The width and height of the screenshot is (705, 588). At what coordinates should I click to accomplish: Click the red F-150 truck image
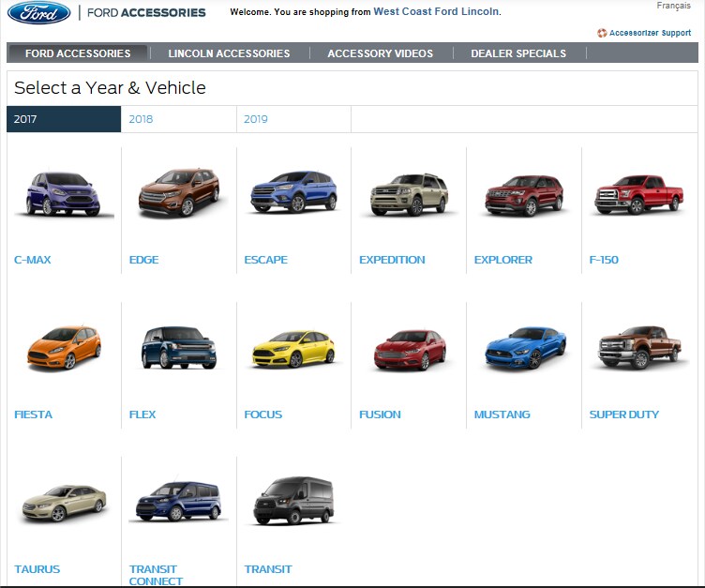(x=639, y=194)
